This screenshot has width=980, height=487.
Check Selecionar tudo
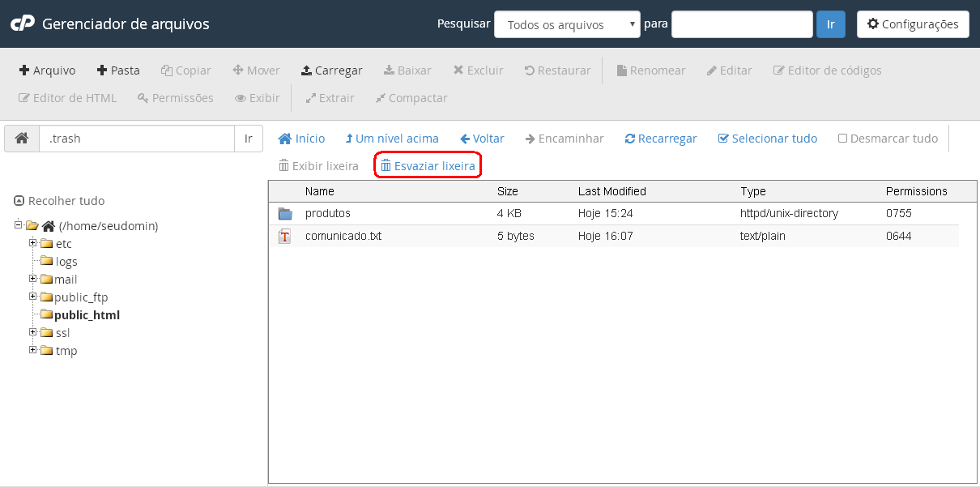point(768,139)
